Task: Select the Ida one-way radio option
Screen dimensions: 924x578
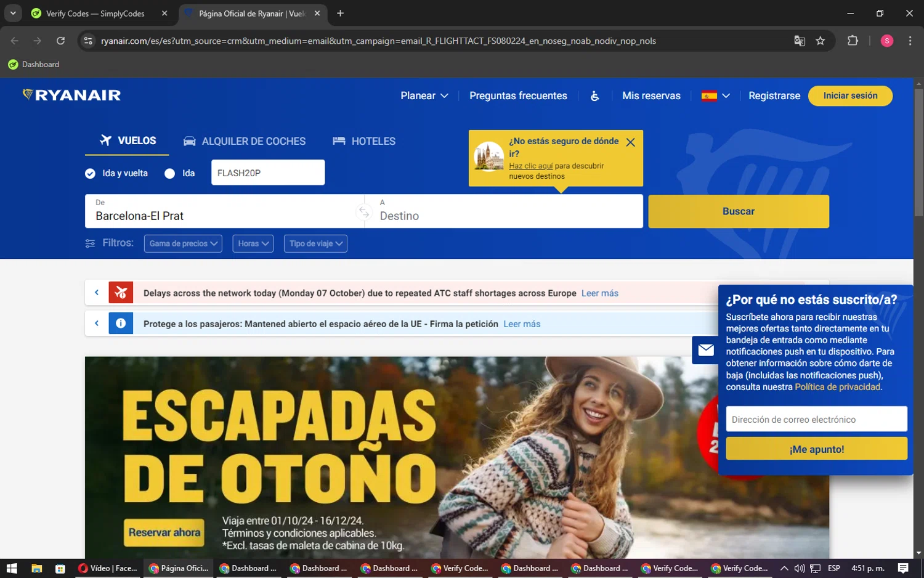Action: [x=169, y=174]
